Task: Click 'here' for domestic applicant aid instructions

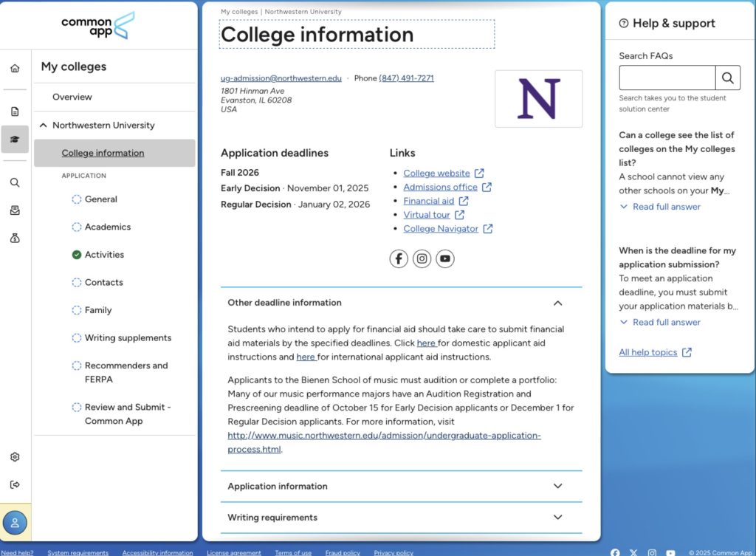Action: tap(426, 343)
